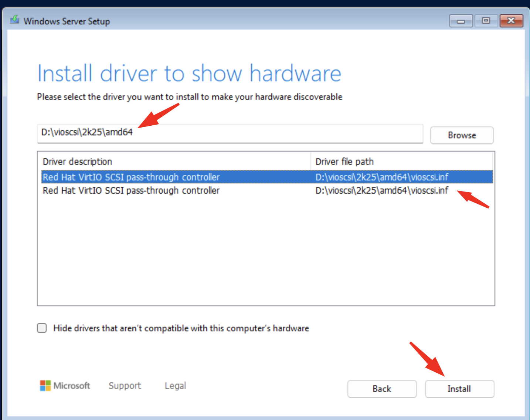Go Back to the previous setup step

coord(381,389)
